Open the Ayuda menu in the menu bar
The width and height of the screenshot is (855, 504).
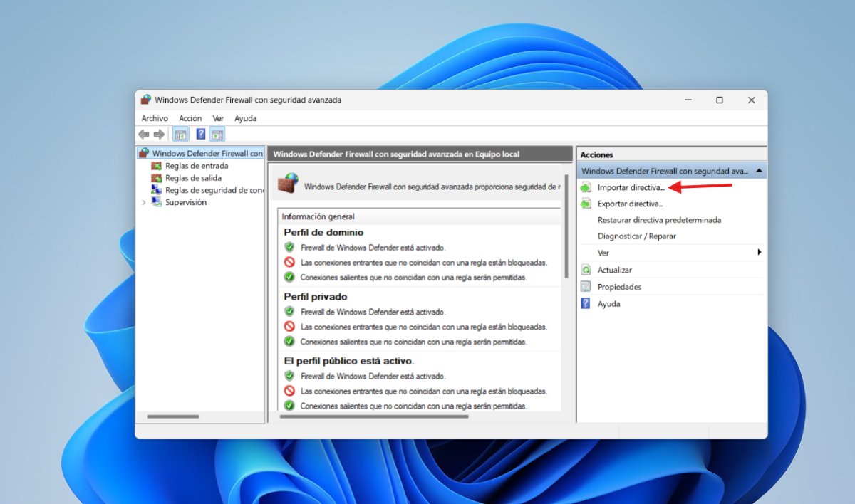(246, 118)
